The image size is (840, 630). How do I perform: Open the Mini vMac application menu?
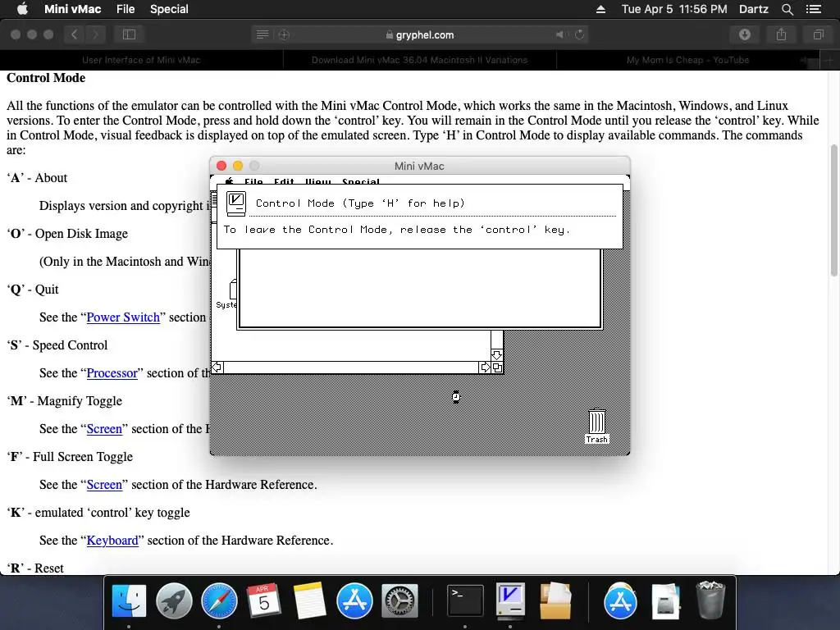[72, 9]
